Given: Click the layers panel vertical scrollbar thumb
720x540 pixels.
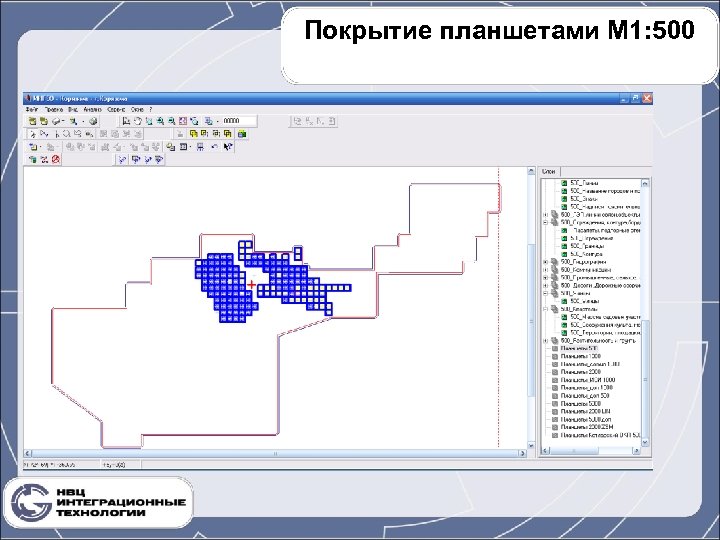Looking at the screenshot, I should point(645,379).
